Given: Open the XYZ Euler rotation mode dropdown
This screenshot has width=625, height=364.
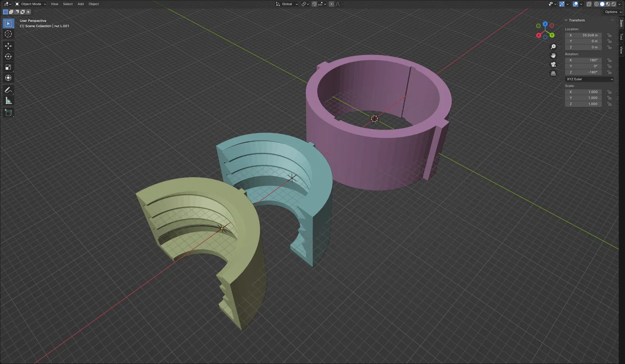Looking at the screenshot, I should 589,79.
